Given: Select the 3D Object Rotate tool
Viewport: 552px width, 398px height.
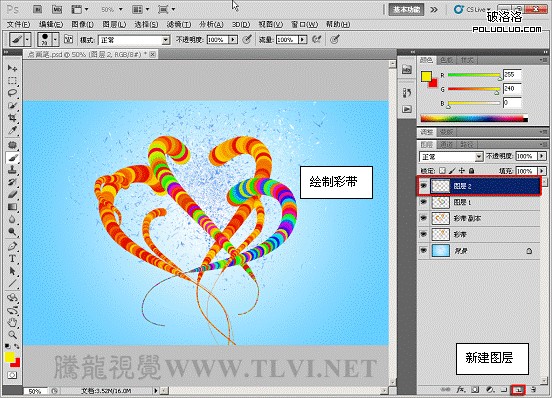Looking at the screenshot, I should pyautogui.click(x=12, y=298).
